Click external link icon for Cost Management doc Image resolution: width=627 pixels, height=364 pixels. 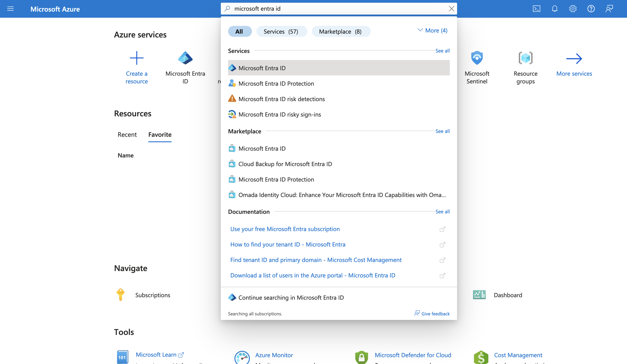[442, 260]
